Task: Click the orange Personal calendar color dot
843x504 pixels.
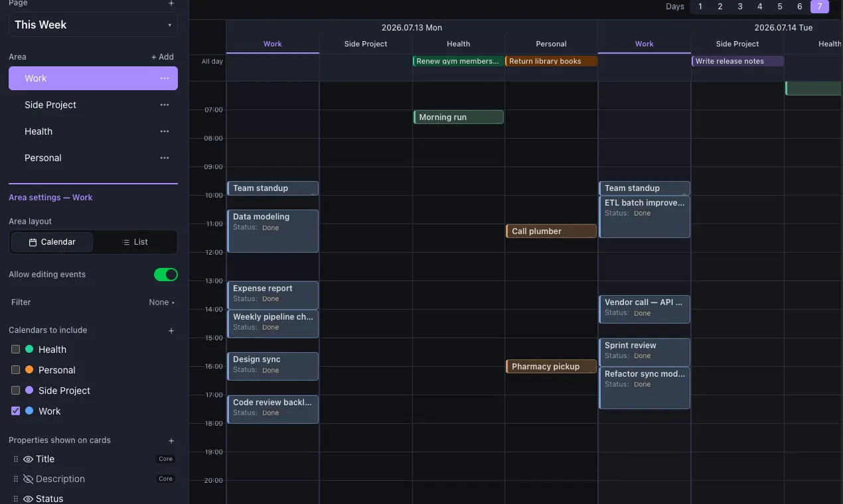Action: point(29,370)
